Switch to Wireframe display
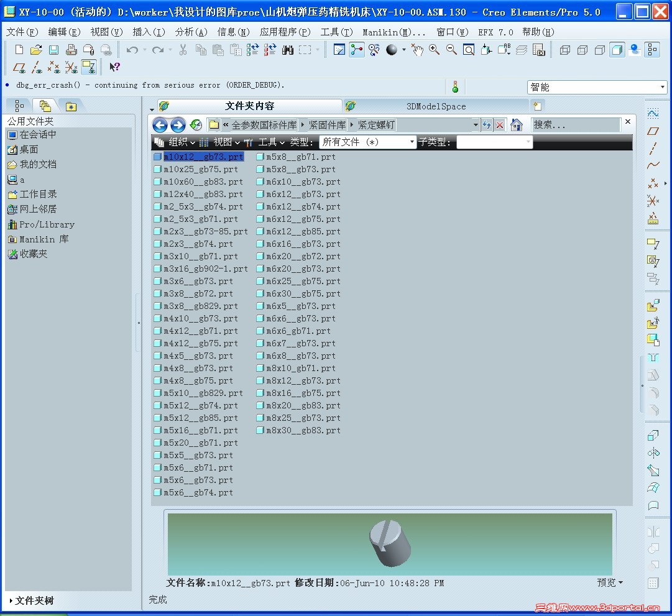 (565, 50)
